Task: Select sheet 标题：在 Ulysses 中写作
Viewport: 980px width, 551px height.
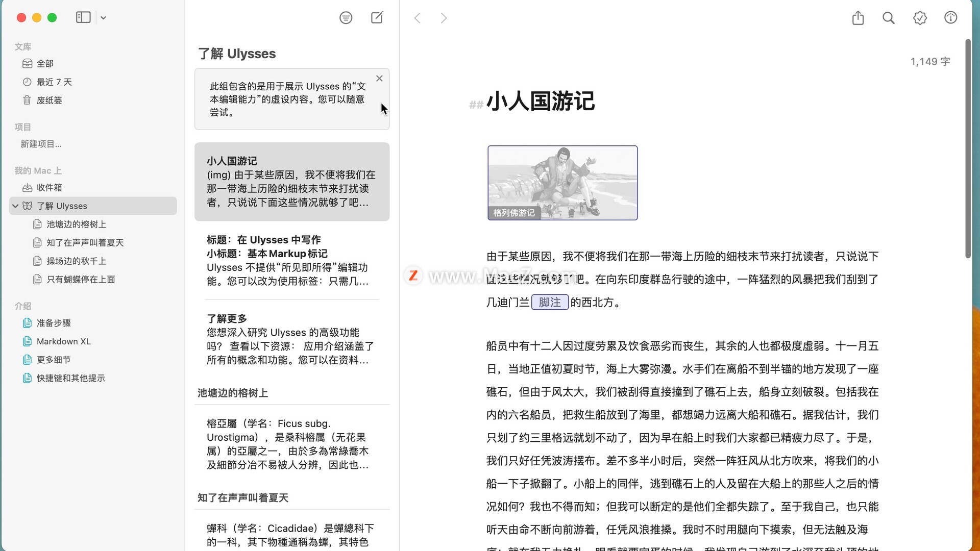Action: click(292, 261)
